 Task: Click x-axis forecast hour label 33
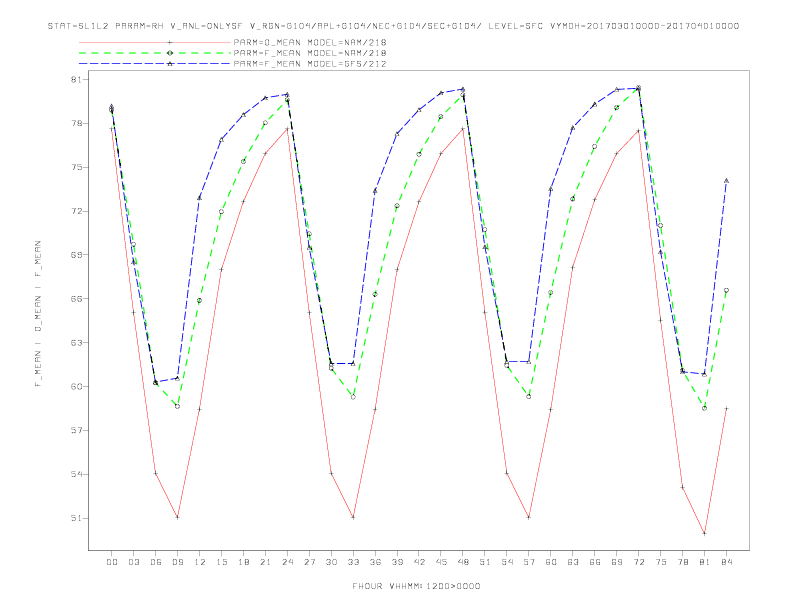coord(353,562)
